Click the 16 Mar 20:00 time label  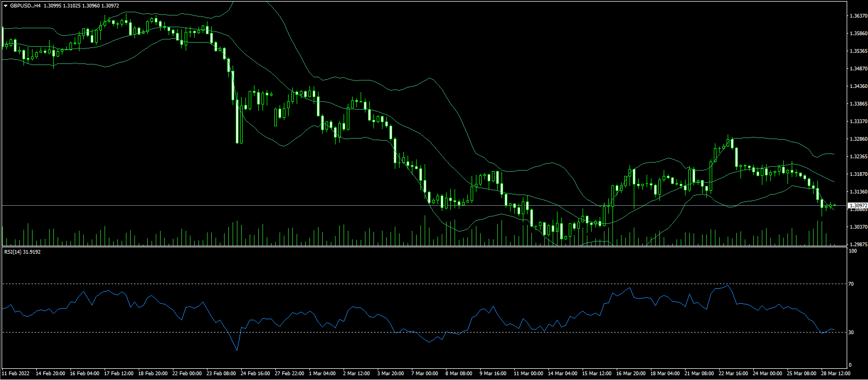tap(631, 374)
